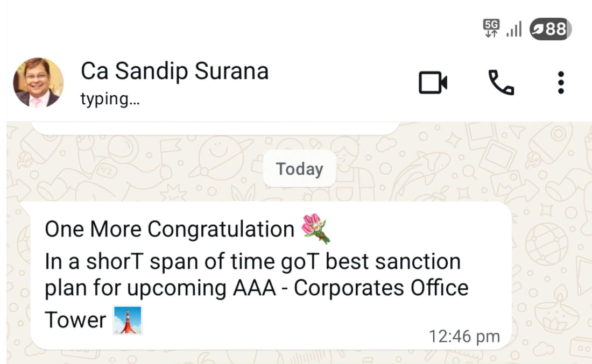Tap the "typing…" status text
592x364 pixels.
(x=110, y=99)
